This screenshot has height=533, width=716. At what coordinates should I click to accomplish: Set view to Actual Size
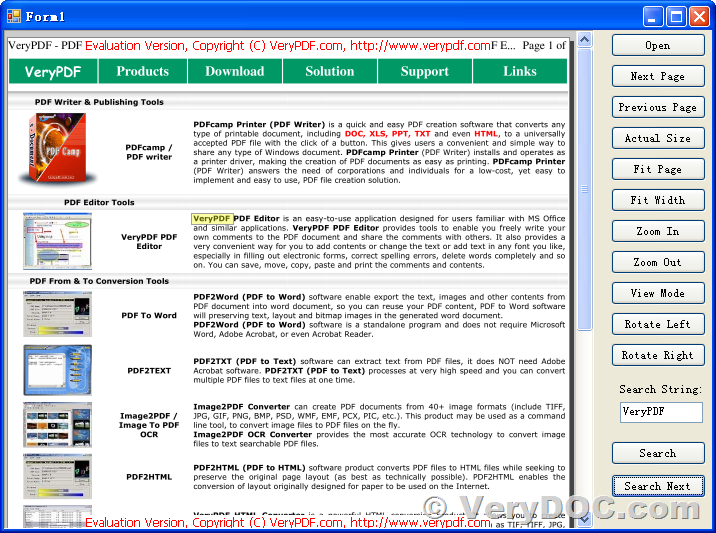coord(658,138)
